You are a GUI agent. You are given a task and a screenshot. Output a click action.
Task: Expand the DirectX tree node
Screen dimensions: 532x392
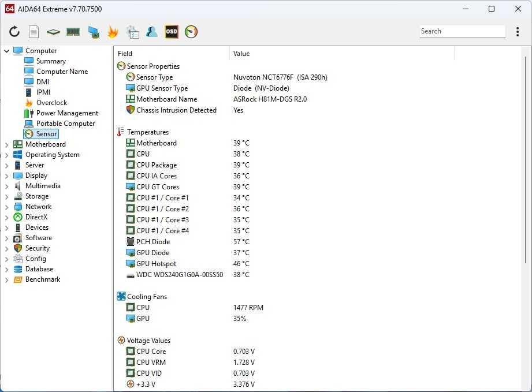6,218
